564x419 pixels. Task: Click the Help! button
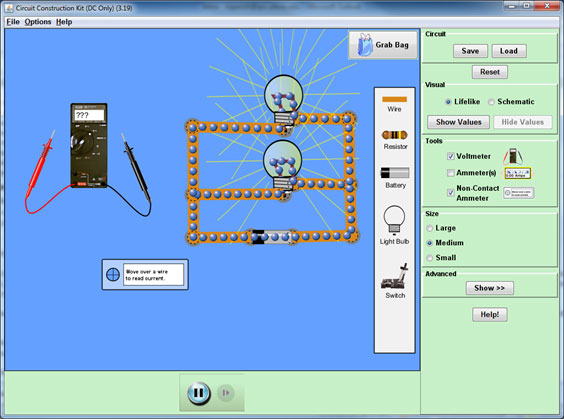(x=490, y=315)
